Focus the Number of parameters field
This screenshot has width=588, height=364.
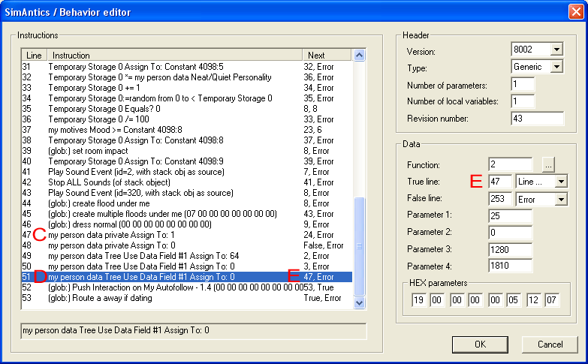pyautogui.click(x=523, y=84)
